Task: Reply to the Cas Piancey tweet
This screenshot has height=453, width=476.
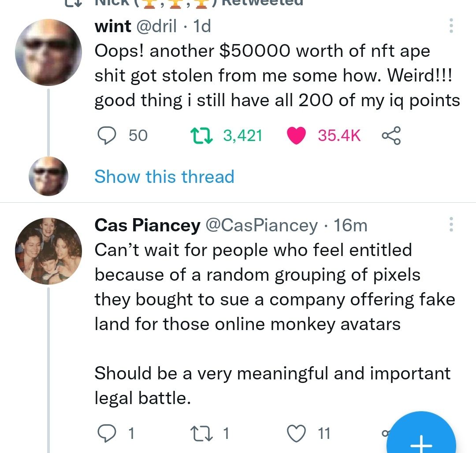Action: click(x=106, y=434)
